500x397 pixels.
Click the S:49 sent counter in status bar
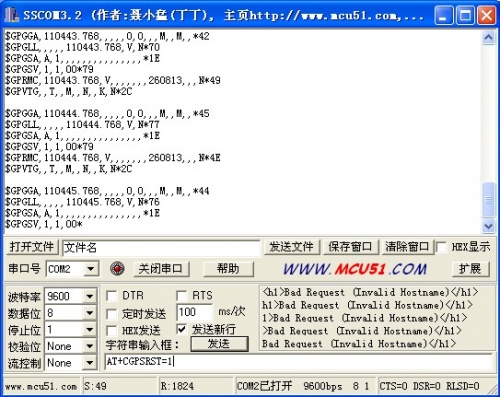click(x=95, y=386)
